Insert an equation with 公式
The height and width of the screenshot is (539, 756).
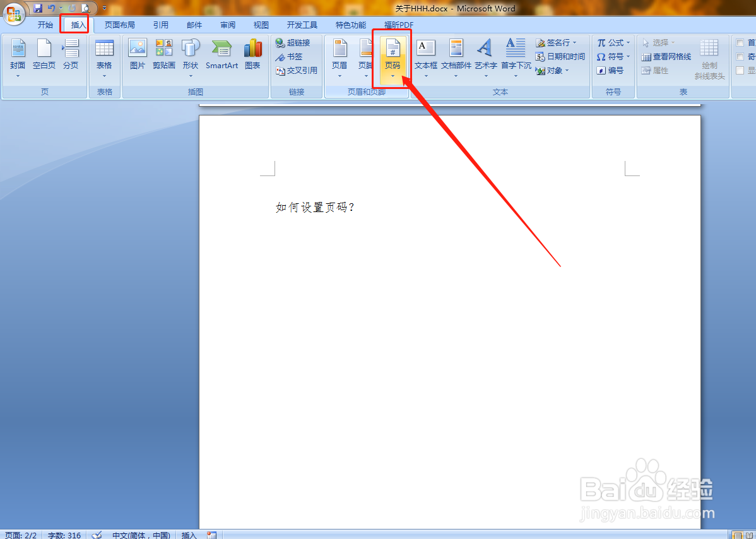pos(612,42)
